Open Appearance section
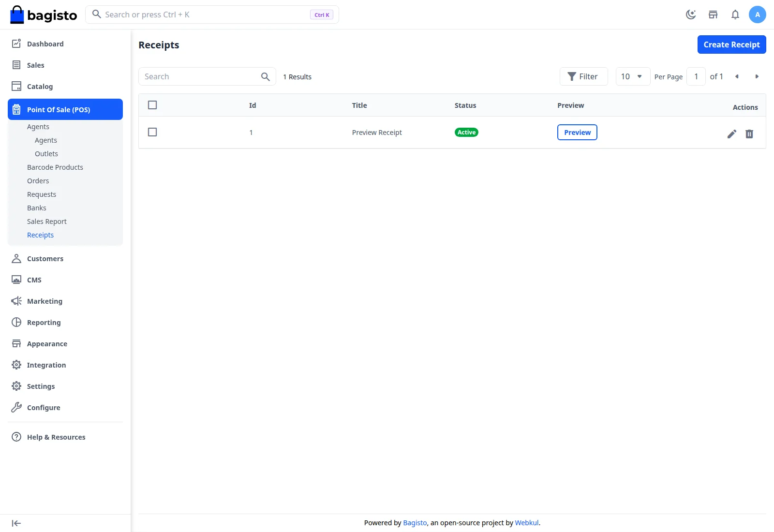 65,344
